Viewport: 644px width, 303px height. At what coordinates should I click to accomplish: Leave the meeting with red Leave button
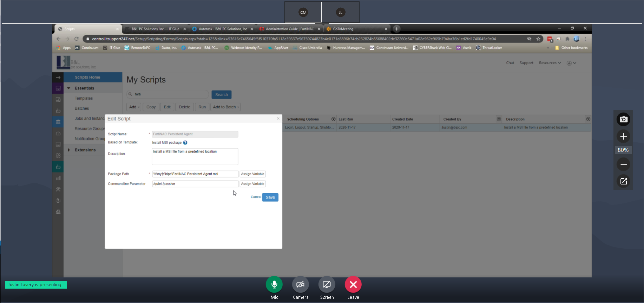pos(353,284)
